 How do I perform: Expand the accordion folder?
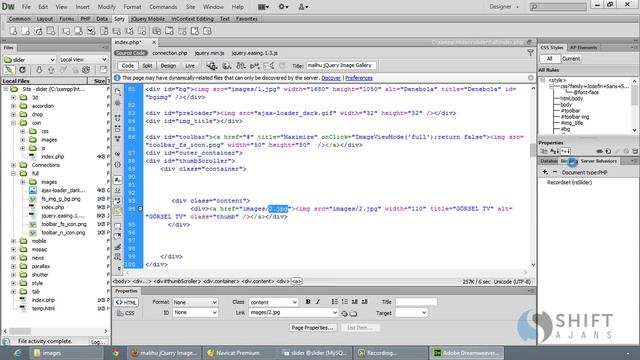[x=13, y=106]
